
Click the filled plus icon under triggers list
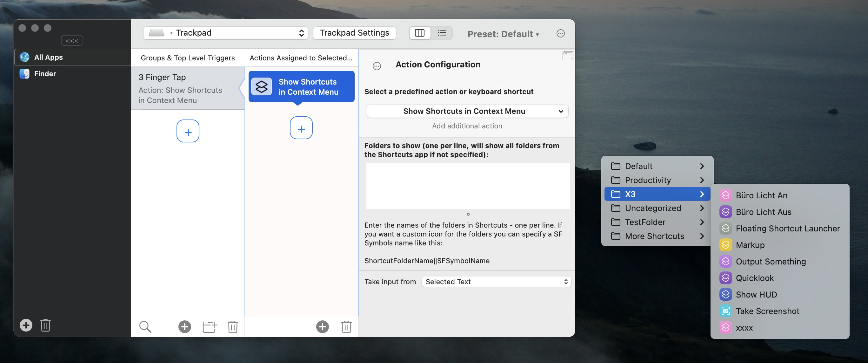point(185,326)
